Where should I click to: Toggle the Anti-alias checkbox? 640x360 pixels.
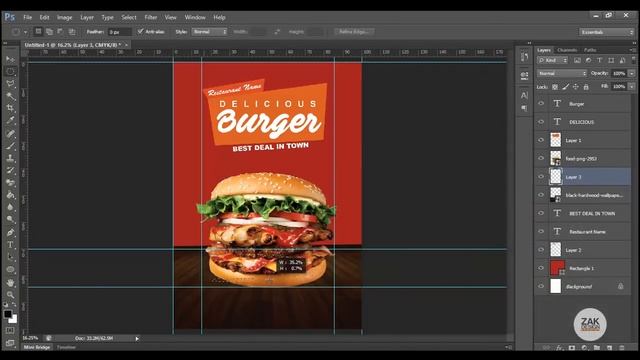(140, 31)
